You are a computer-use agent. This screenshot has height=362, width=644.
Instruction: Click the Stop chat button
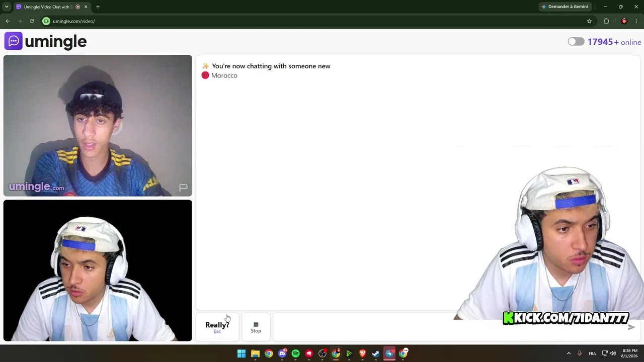[x=256, y=327]
